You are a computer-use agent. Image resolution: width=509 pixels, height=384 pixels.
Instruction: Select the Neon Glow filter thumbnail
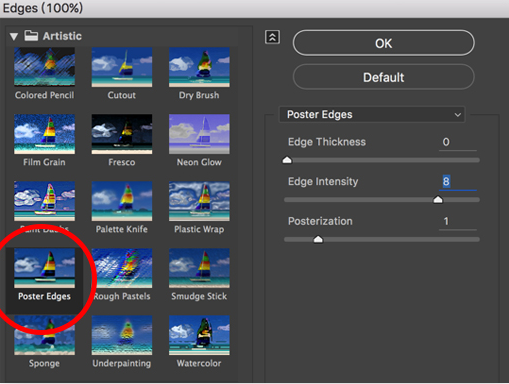click(199, 134)
